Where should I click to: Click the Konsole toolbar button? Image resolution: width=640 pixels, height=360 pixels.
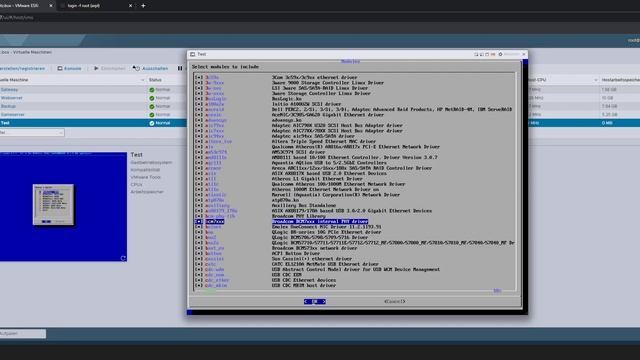(x=69, y=68)
